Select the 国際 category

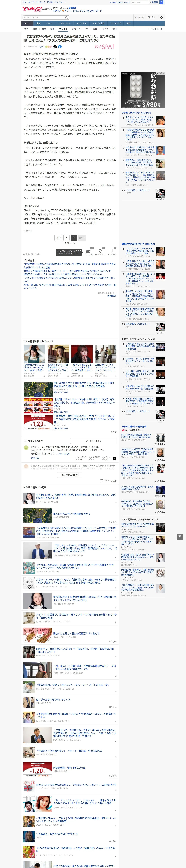[44, 29]
